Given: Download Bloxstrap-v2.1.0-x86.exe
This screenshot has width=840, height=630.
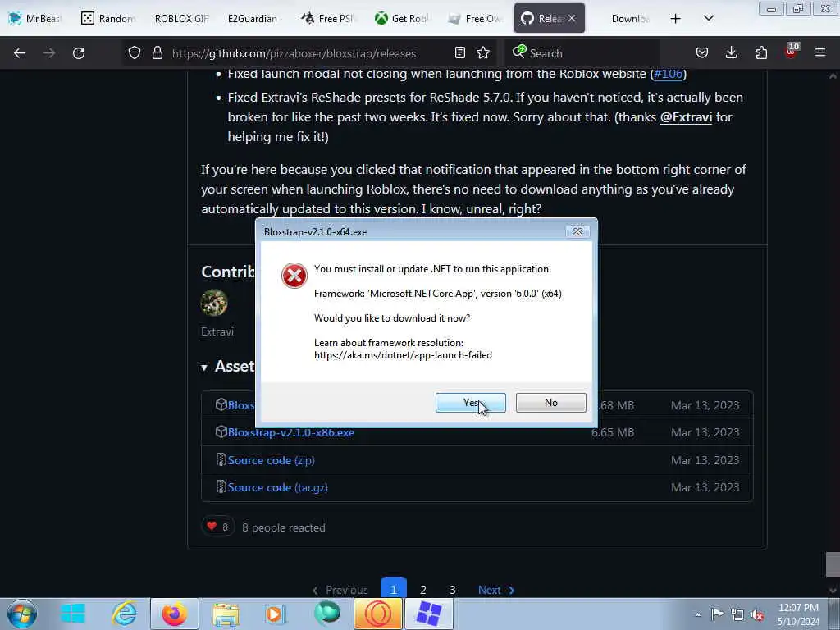Looking at the screenshot, I should (291, 432).
